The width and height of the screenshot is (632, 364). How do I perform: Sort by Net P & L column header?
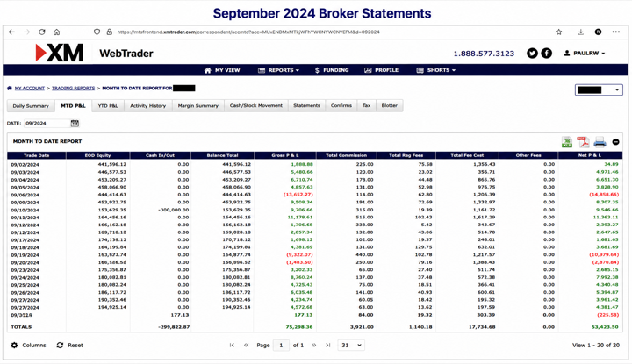(591, 155)
